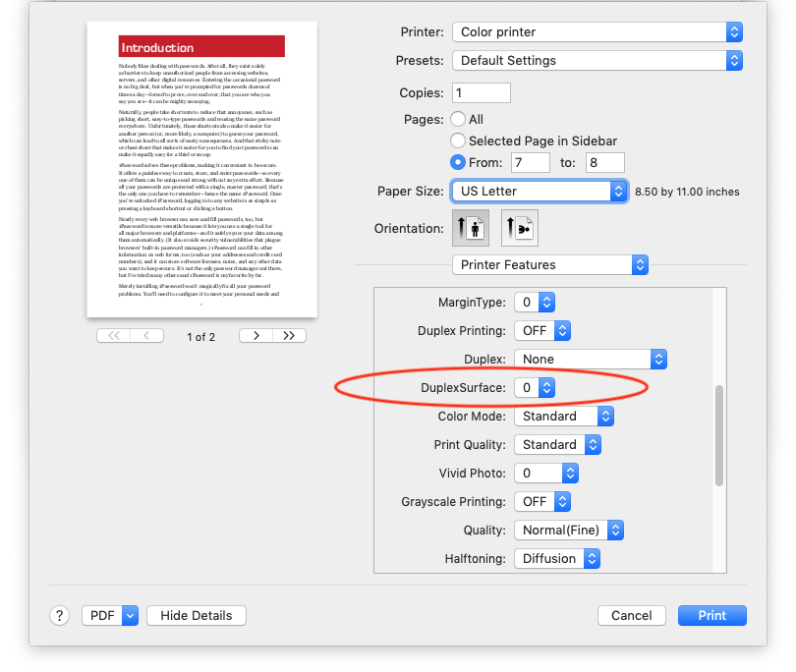Click the help question mark button

coord(59,615)
